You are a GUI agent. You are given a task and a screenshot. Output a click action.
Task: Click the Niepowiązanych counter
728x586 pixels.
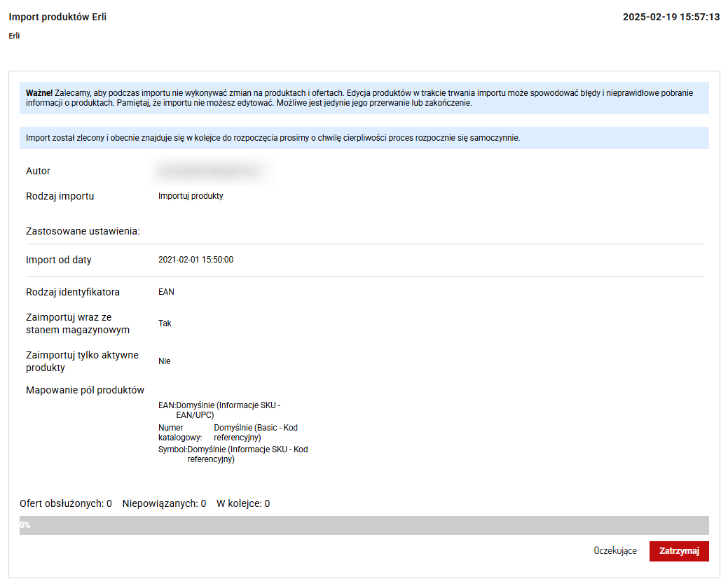163,503
